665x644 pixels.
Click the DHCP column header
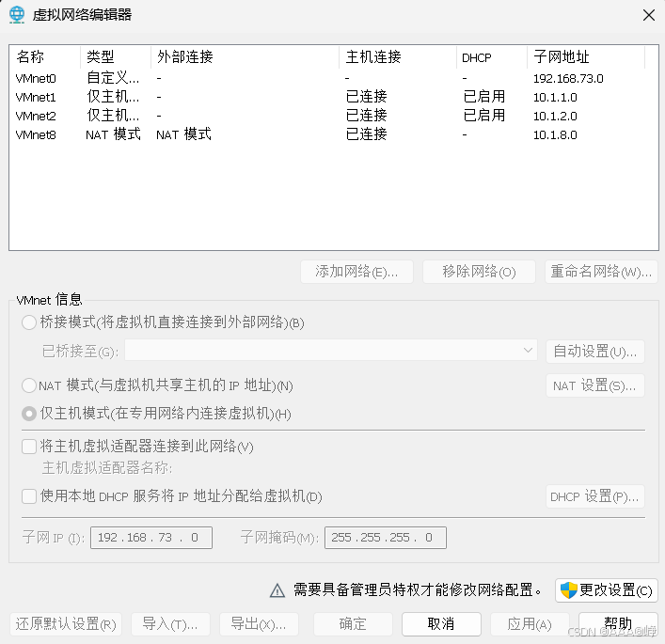(x=492, y=56)
